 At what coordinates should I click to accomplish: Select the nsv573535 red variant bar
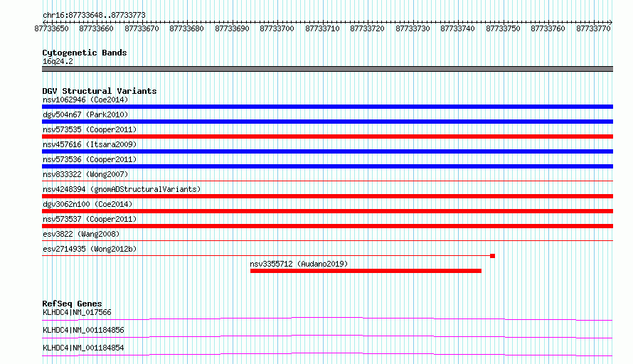pos(327,136)
